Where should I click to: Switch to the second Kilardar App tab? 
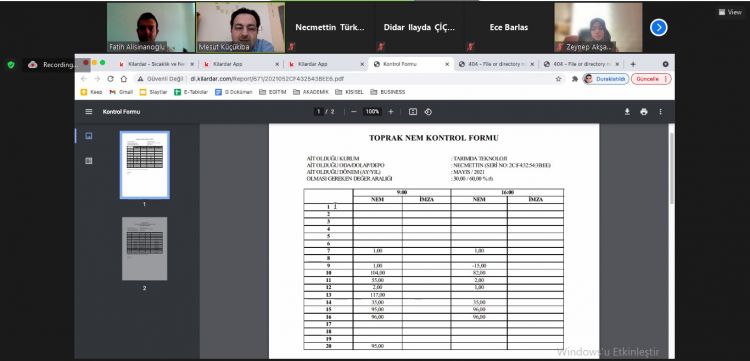click(x=241, y=64)
